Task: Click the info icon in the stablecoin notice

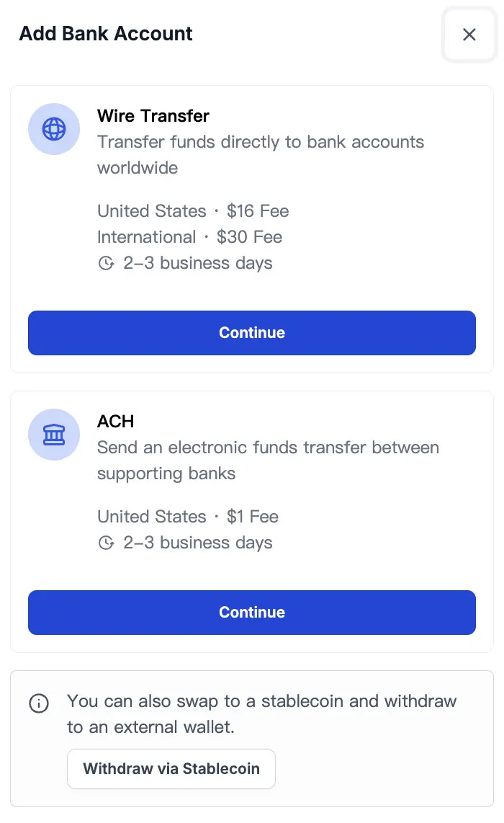Action: coord(39,703)
